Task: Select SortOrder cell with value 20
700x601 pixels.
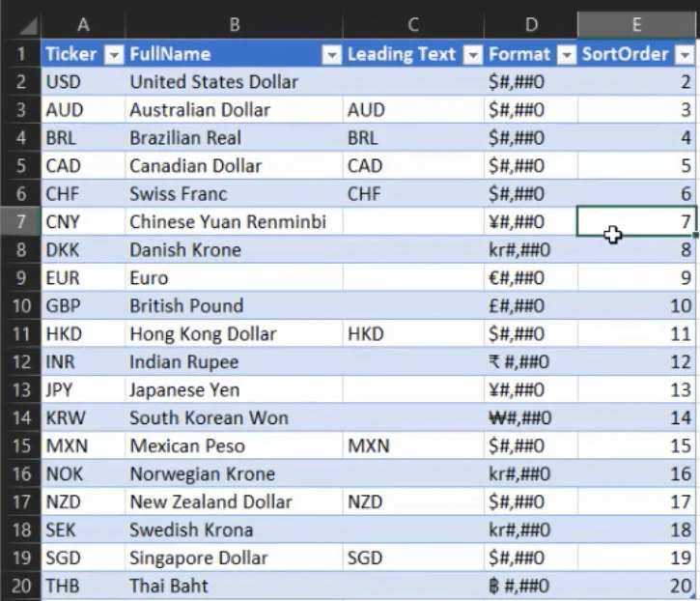Action: pos(636,586)
